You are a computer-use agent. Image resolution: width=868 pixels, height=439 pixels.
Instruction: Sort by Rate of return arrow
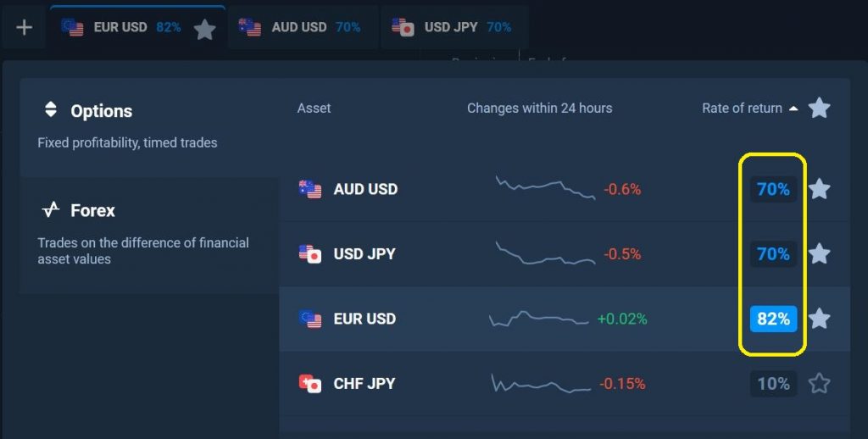coord(793,108)
